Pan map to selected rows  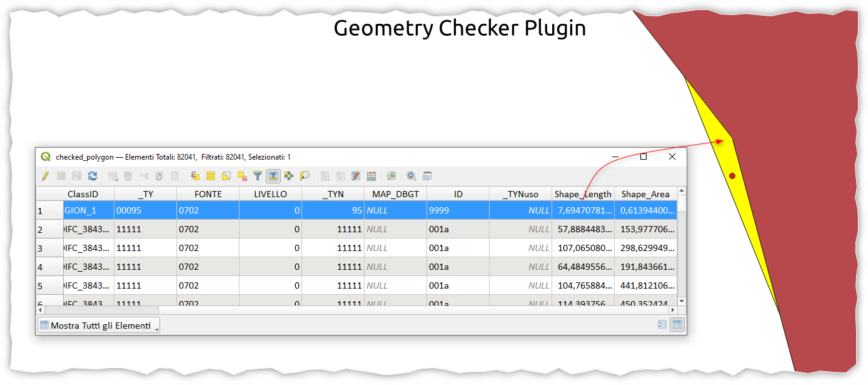(289, 177)
